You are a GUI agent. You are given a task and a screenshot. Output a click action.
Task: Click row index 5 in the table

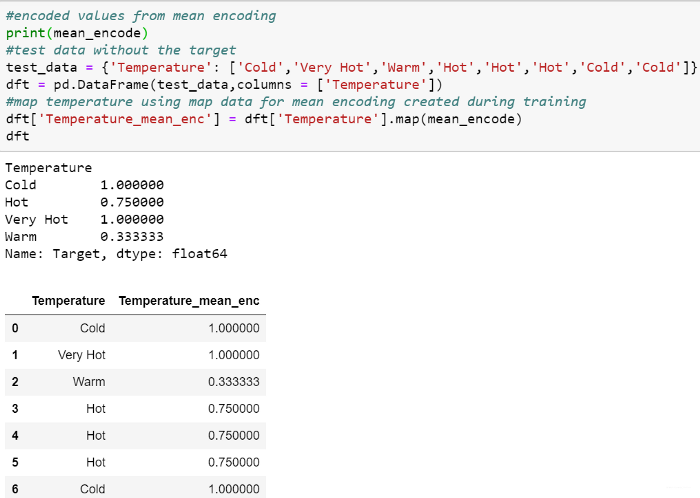pyautogui.click(x=15, y=462)
